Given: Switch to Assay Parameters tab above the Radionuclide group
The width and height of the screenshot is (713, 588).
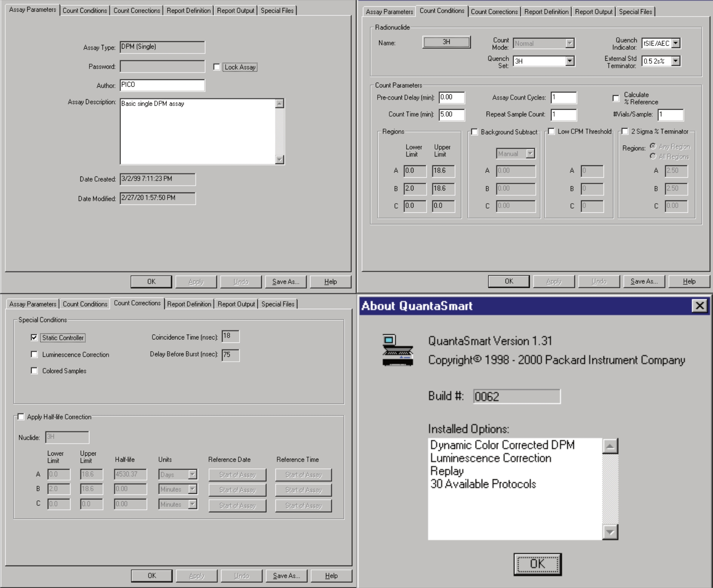Looking at the screenshot, I should 389,12.
